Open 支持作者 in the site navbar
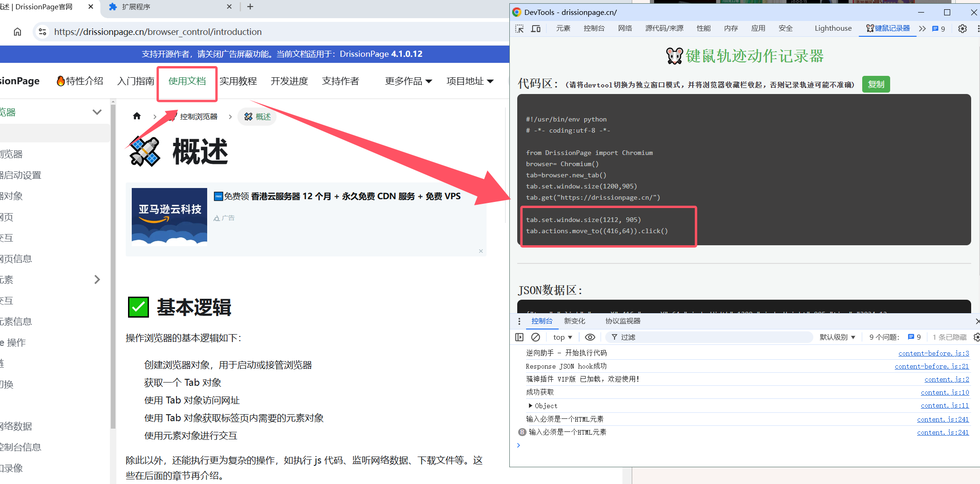This screenshot has height=484, width=980. 340,81
